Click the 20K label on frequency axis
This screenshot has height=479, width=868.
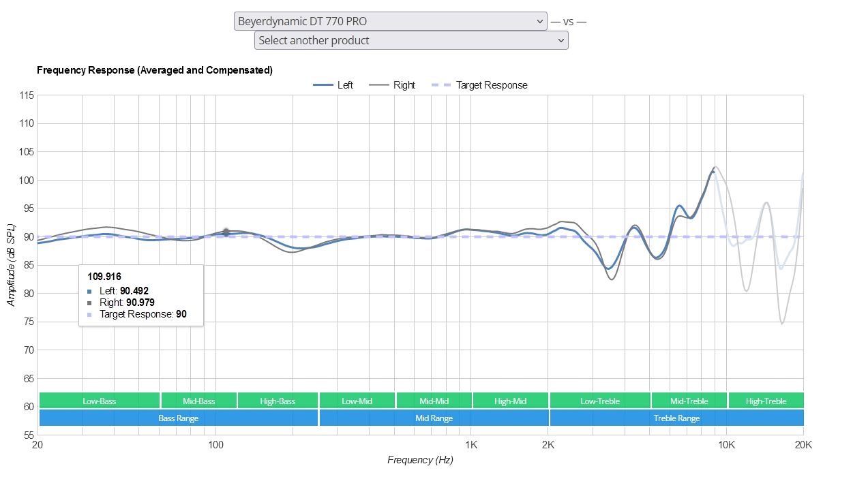click(803, 444)
